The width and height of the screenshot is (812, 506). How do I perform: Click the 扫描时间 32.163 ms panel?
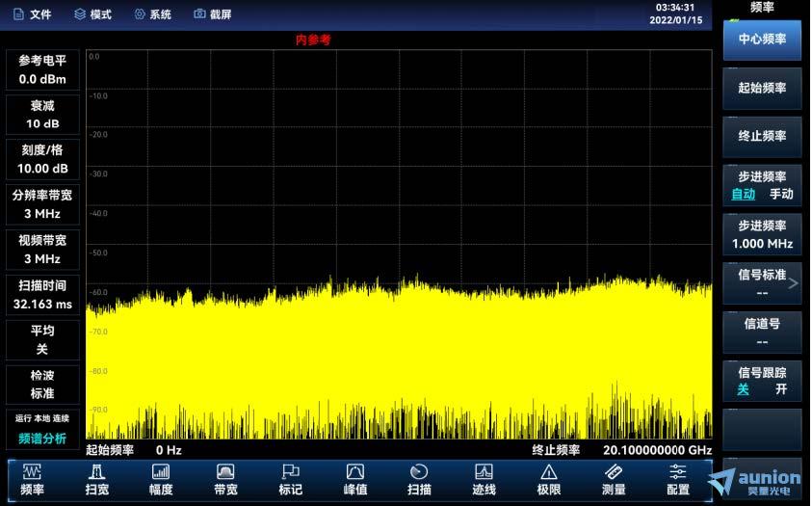42,295
